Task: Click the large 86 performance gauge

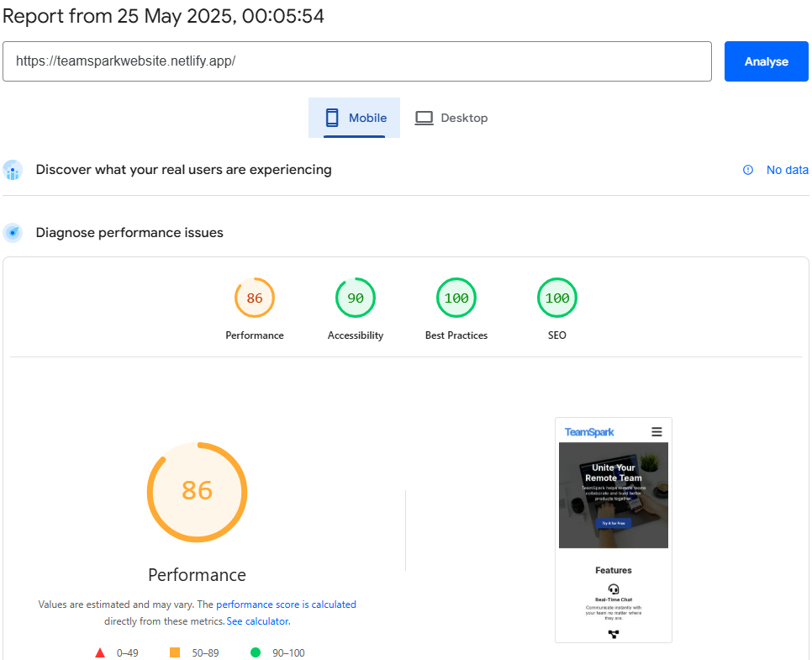Action: 198,492
